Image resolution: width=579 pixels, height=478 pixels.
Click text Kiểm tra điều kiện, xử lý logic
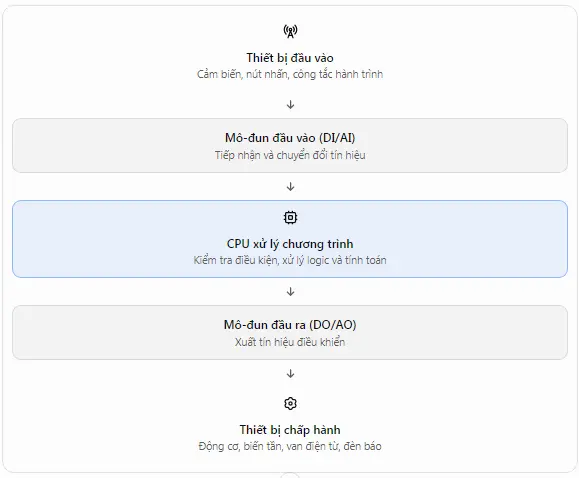(261, 260)
